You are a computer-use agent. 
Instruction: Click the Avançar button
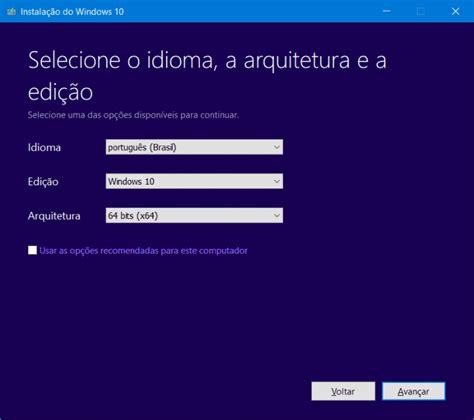(413, 391)
